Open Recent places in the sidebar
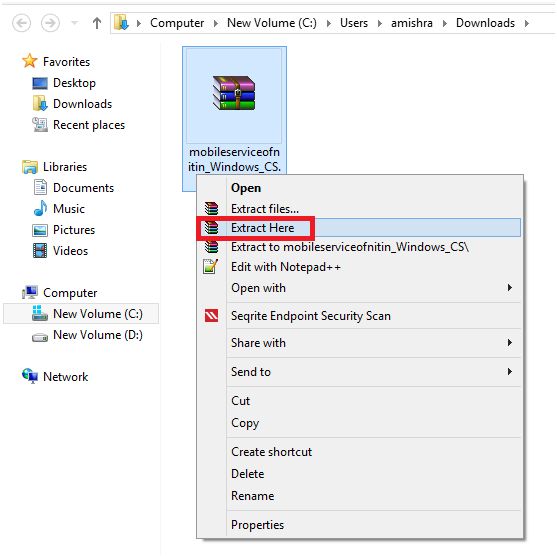Screen dimensions: 557x558 pyautogui.click(x=89, y=125)
